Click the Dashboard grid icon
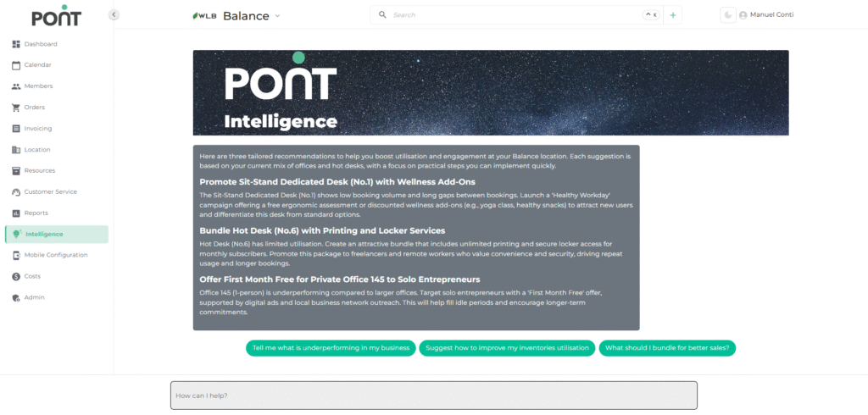Viewport: 868px width, 415px height. pyautogui.click(x=16, y=44)
